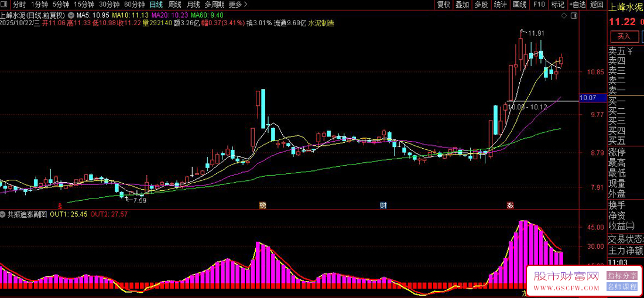Open 多周期 multi-period view

pyautogui.click(x=215, y=5)
